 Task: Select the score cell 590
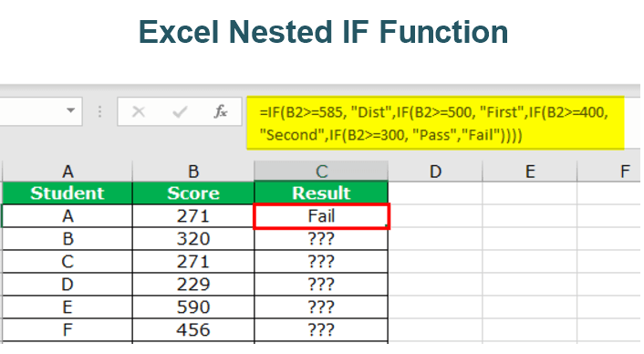[193, 307]
